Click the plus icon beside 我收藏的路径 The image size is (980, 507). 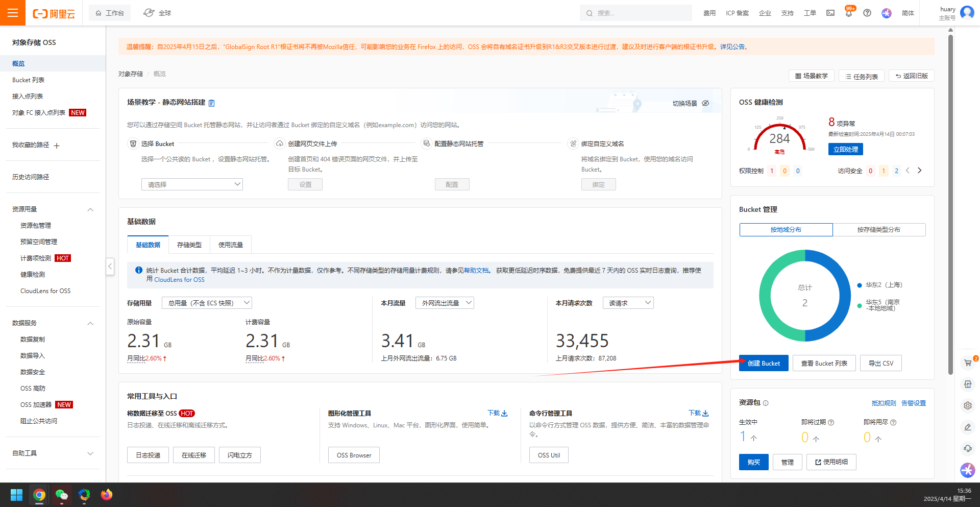click(57, 146)
